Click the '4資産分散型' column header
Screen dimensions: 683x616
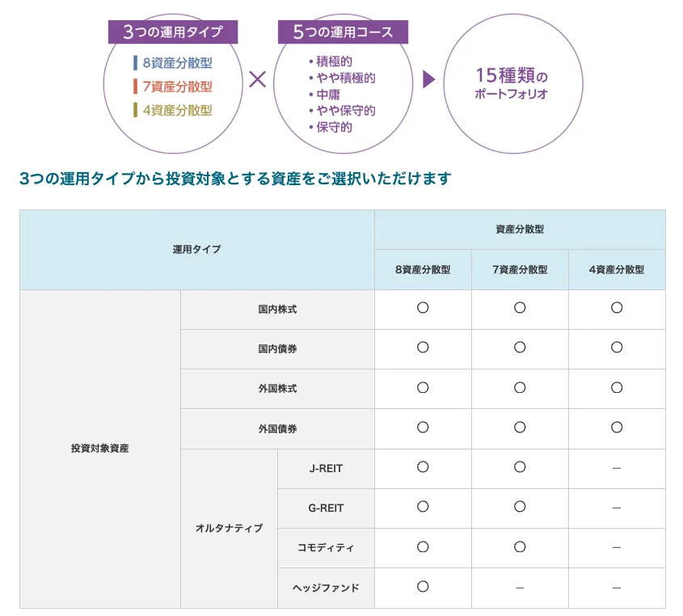617,270
